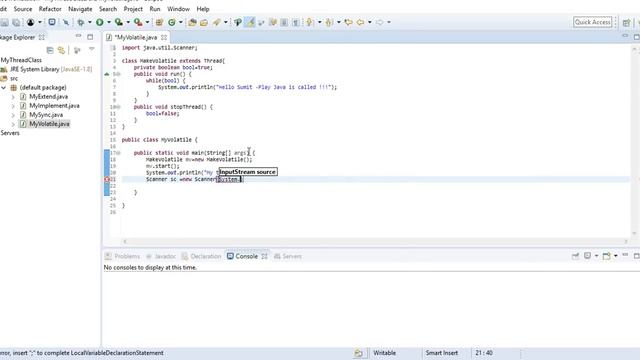Screen dimensions: 640x360
Task: Expand the MyImplement.java tree node
Action: 13,106
